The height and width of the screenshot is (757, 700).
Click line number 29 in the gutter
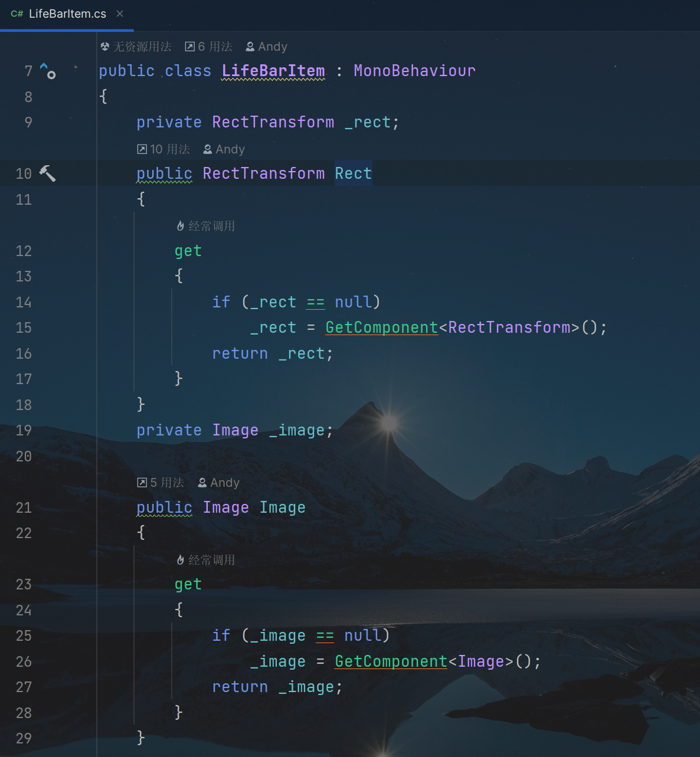click(24, 738)
